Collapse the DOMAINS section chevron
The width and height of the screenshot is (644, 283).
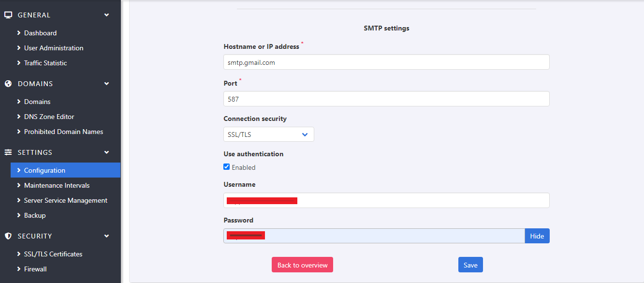[107, 84]
